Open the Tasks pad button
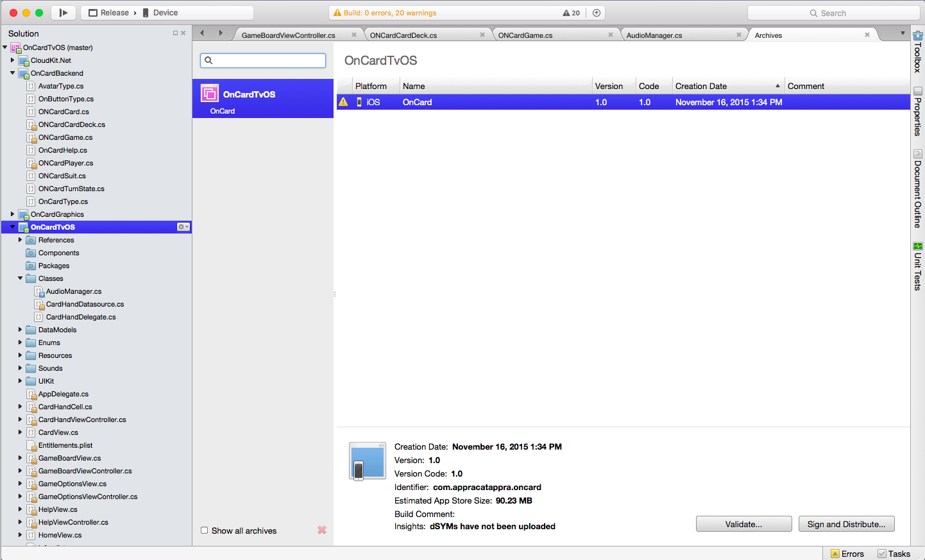The height and width of the screenshot is (560, 925). coord(894,554)
